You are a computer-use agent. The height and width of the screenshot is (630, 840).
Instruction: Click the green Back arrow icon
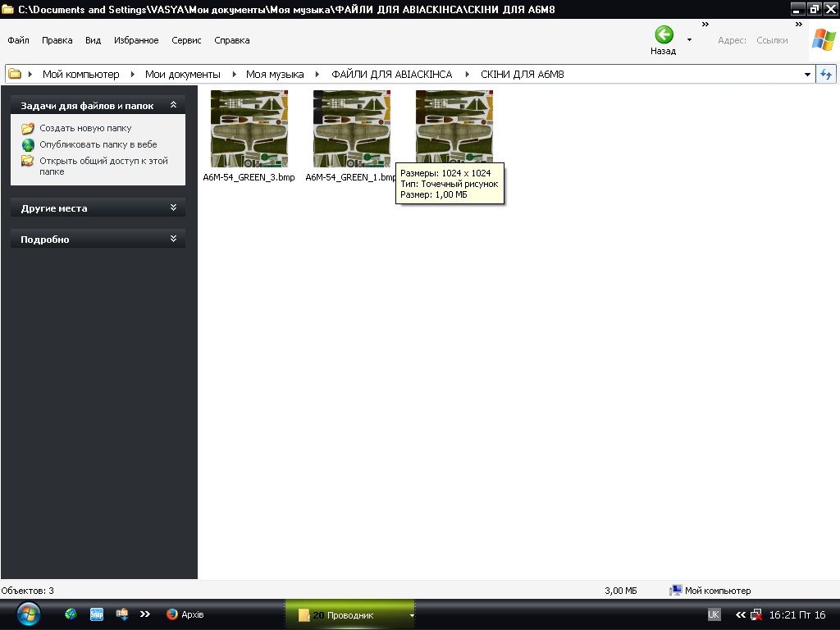[664, 34]
